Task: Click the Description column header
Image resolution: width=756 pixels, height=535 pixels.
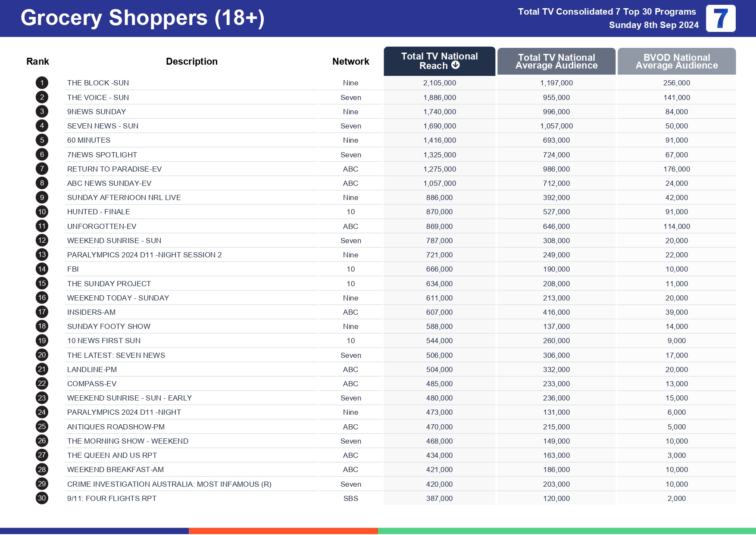Action: 191,61
